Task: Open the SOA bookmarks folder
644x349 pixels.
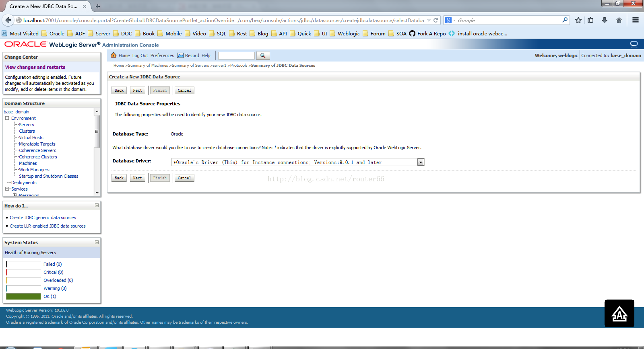Action: tap(397, 33)
